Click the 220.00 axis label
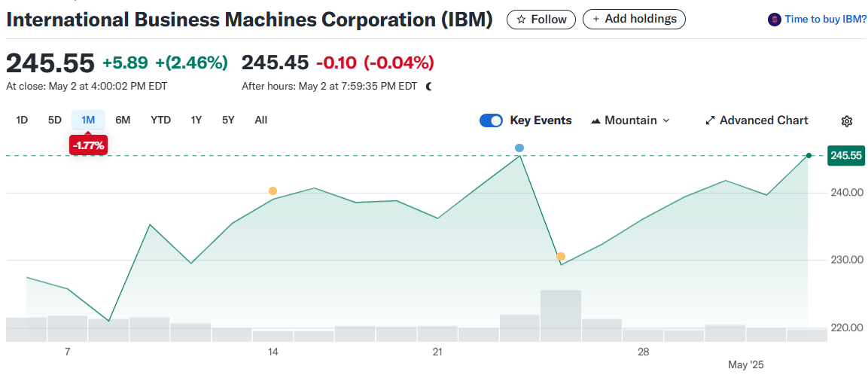The height and width of the screenshot is (375, 868). [846, 328]
